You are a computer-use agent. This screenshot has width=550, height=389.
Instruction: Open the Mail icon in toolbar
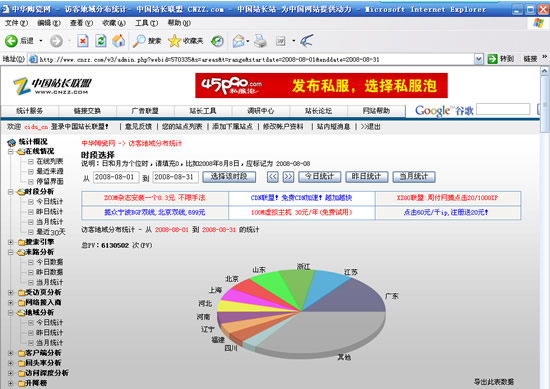coord(239,41)
